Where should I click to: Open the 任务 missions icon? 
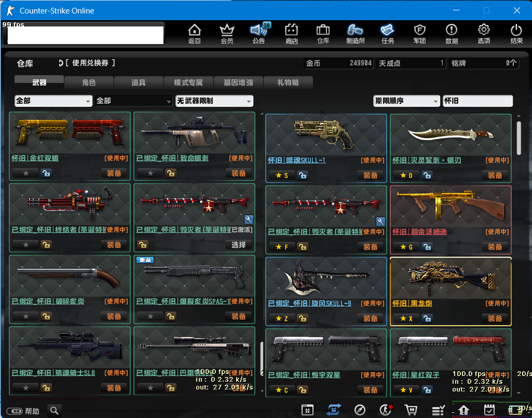388,34
